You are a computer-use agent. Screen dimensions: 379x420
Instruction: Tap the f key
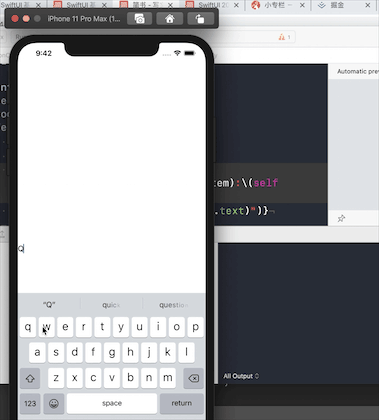point(93,352)
